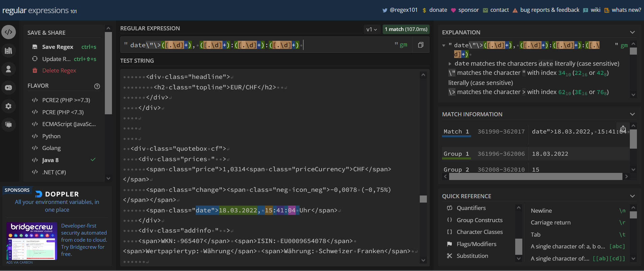The image size is (644, 271).
Task: Click the Group Constructs parentheses icon
Action: pos(449,220)
